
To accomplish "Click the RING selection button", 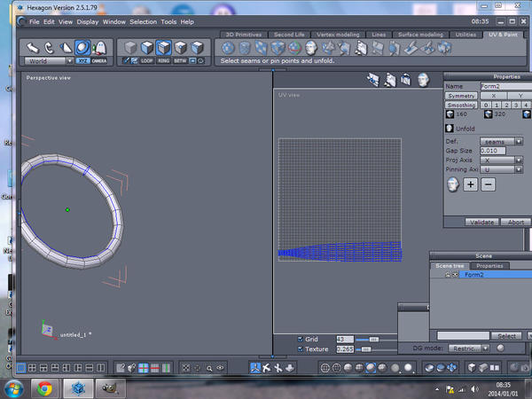I will point(163,60).
